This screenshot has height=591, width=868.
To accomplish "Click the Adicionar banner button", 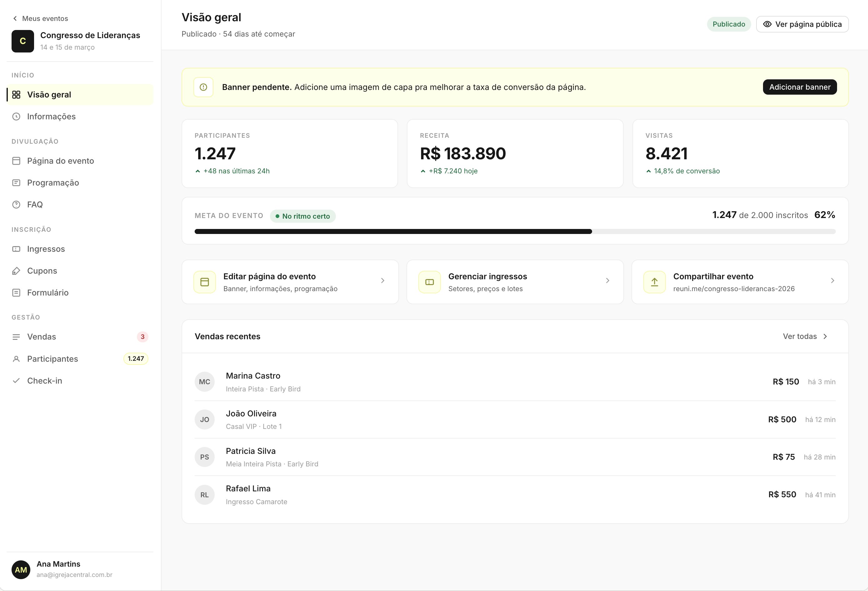I will click(800, 87).
